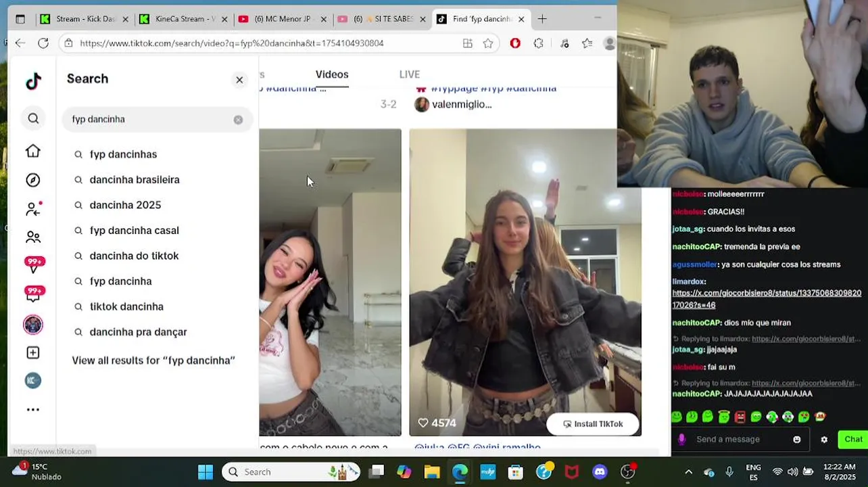Select the suggestion 'fyp dancinha'
This screenshot has width=868, height=487.
coord(121,281)
